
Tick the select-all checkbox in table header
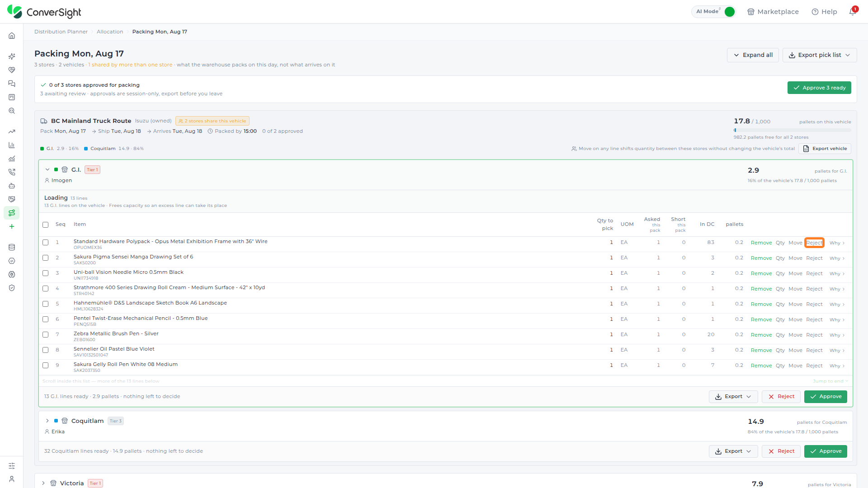(46, 225)
